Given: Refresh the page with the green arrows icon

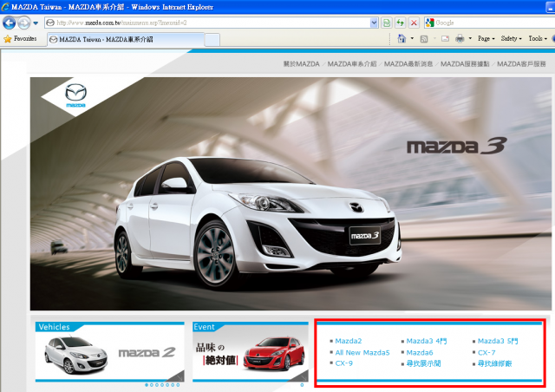Looking at the screenshot, I should coord(400,23).
